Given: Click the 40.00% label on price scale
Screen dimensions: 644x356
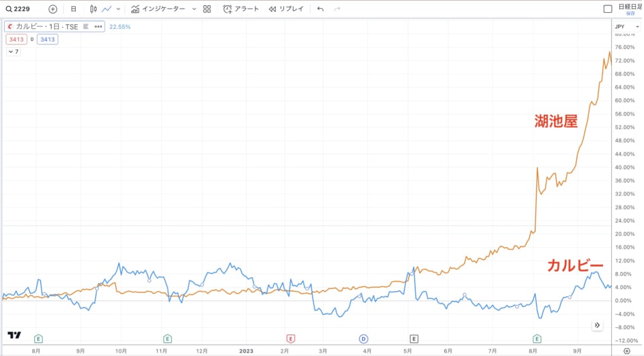Looking at the screenshot, I should [625, 168].
